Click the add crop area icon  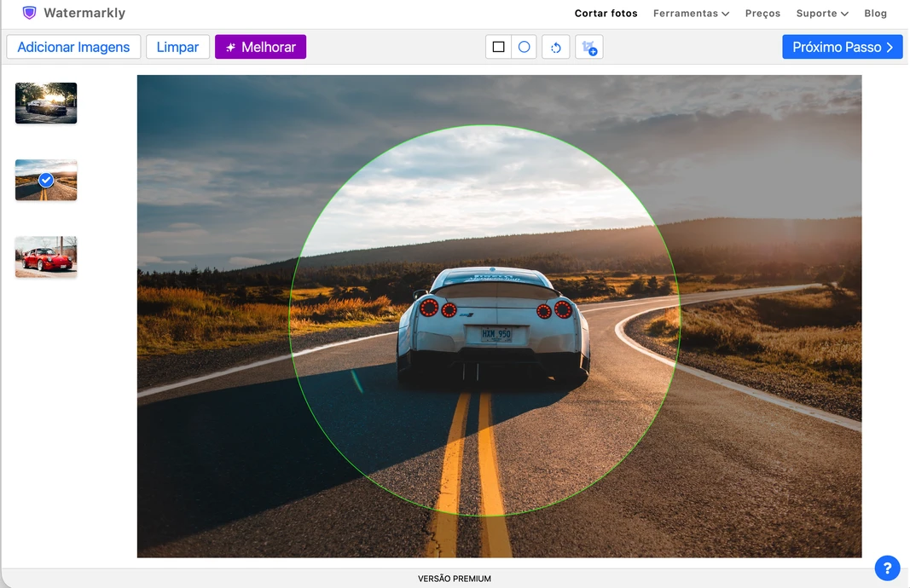click(x=589, y=47)
